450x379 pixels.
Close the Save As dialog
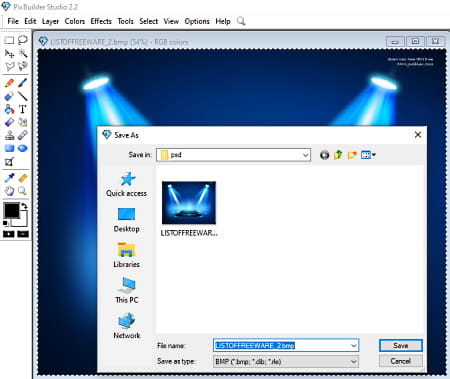[x=418, y=135]
